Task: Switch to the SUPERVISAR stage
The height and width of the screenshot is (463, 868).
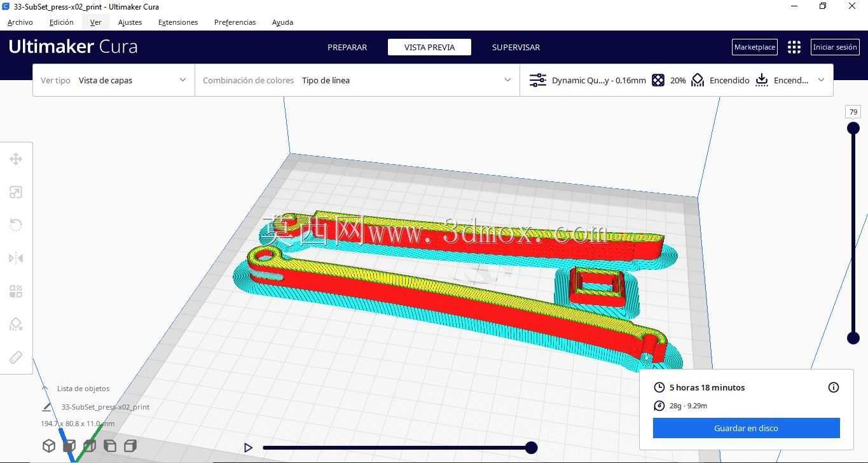Action: (x=516, y=47)
